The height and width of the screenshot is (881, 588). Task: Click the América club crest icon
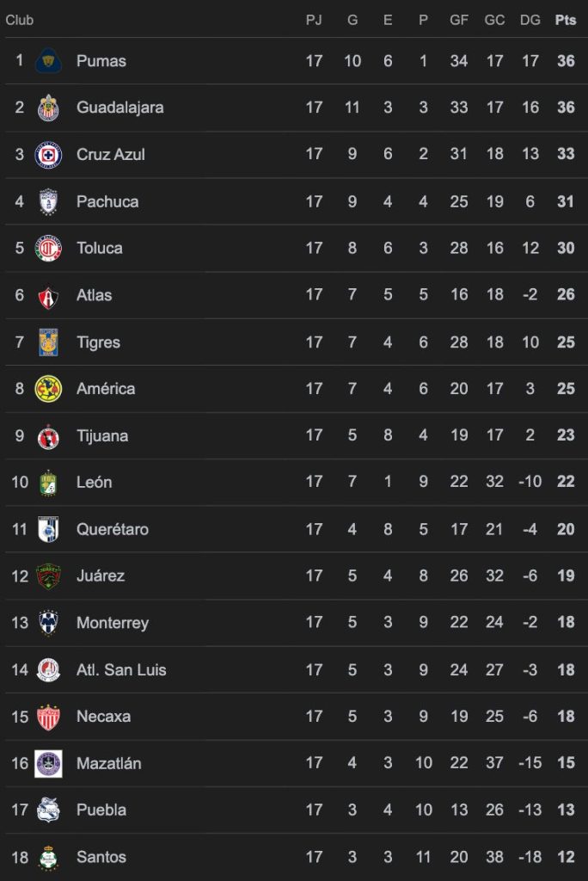coord(48,389)
